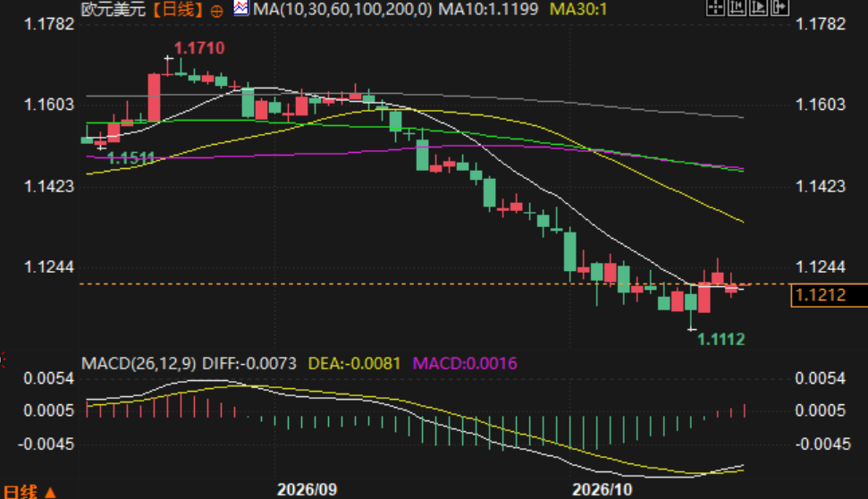Click the orange circled-plus icon beside 日线
This screenshot has width=868, height=499.
217,11
